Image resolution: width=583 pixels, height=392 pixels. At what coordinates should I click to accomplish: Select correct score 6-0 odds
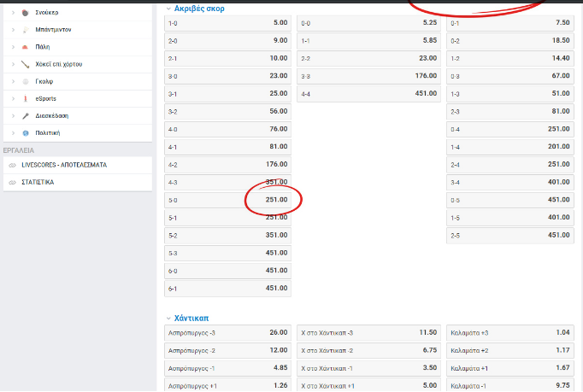(228, 271)
